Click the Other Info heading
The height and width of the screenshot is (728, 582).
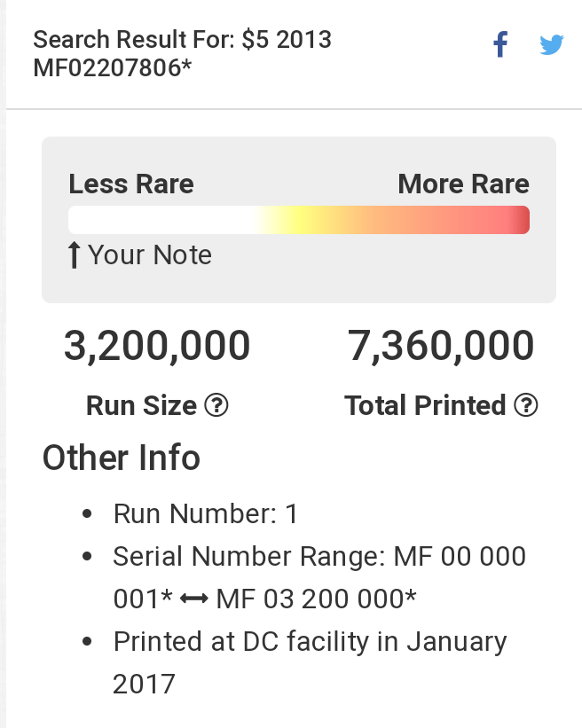[122, 458]
